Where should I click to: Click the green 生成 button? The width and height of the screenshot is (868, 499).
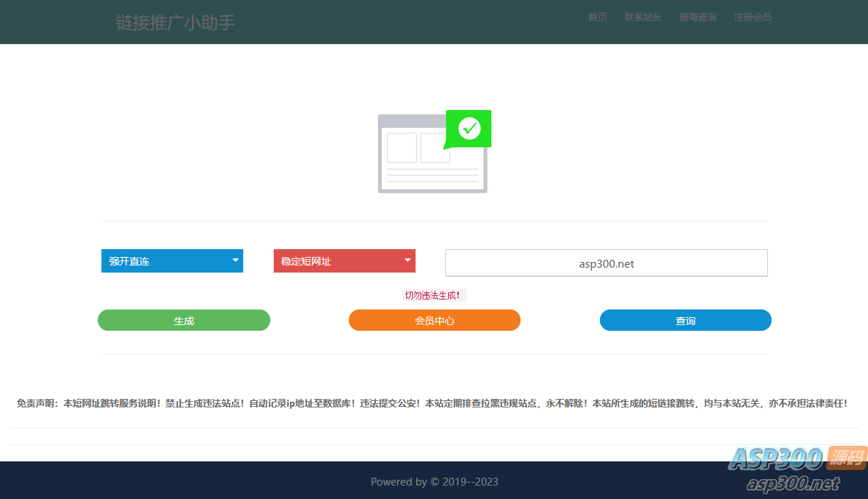(x=184, y=320)
